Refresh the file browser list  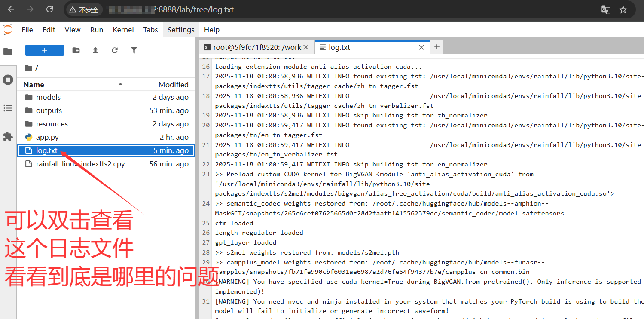115,50
